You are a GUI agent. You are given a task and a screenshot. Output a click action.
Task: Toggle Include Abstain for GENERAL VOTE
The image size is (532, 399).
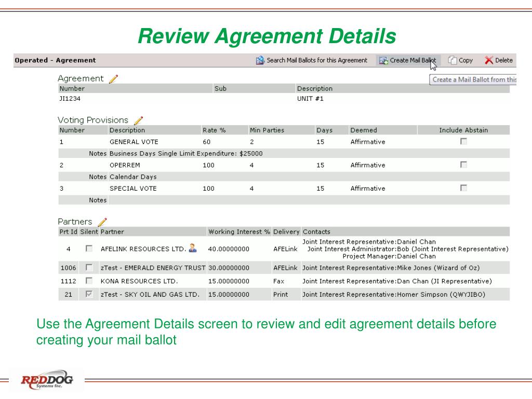(x=463, y=141)
